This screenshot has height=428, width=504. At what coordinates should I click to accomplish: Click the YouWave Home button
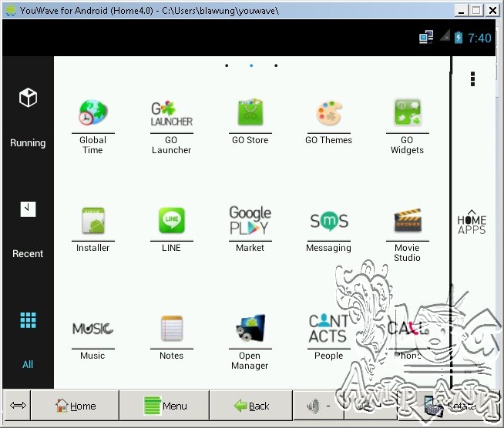pos(75,406)
